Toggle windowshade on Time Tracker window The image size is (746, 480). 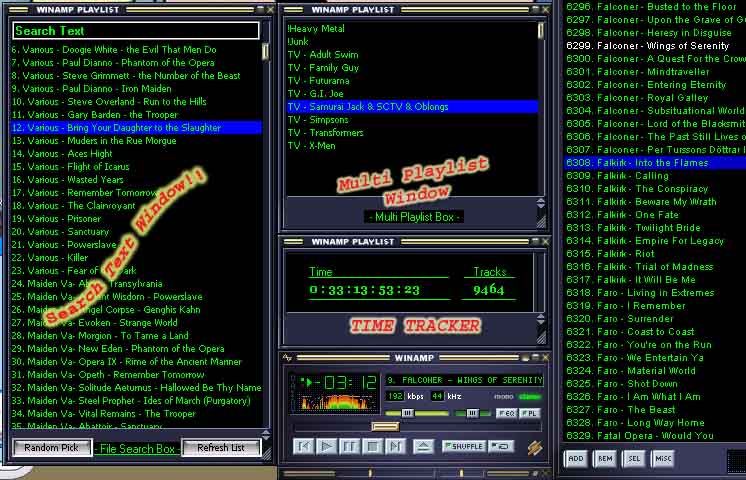535,242
